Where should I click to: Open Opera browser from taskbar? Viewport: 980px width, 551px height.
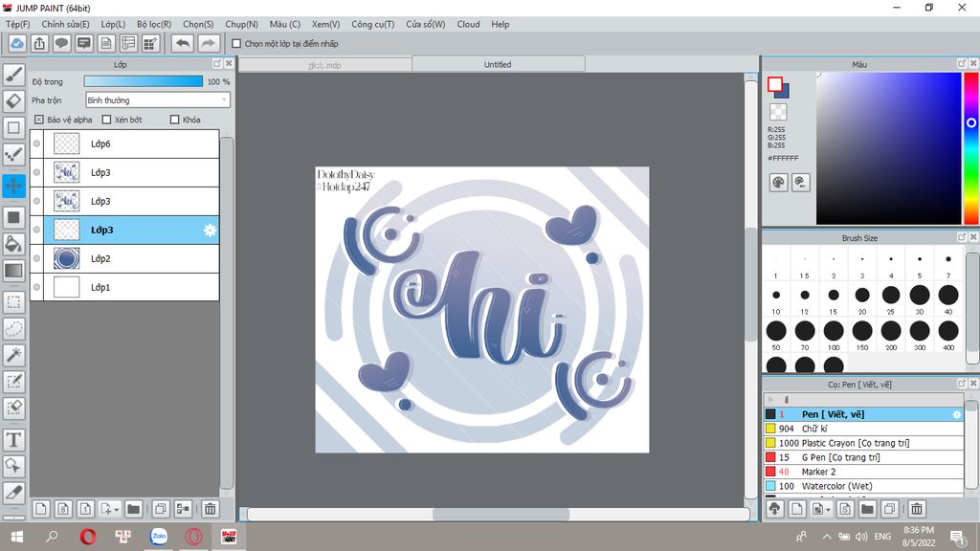pyautogui.click(x=88, y=537)
